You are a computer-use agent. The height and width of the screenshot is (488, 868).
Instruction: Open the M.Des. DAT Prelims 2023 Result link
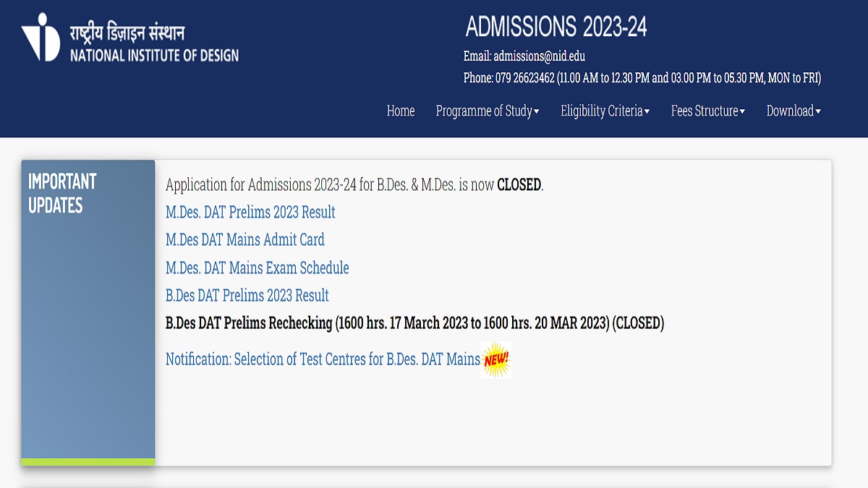pyautogui.click(x=250, y=213)
